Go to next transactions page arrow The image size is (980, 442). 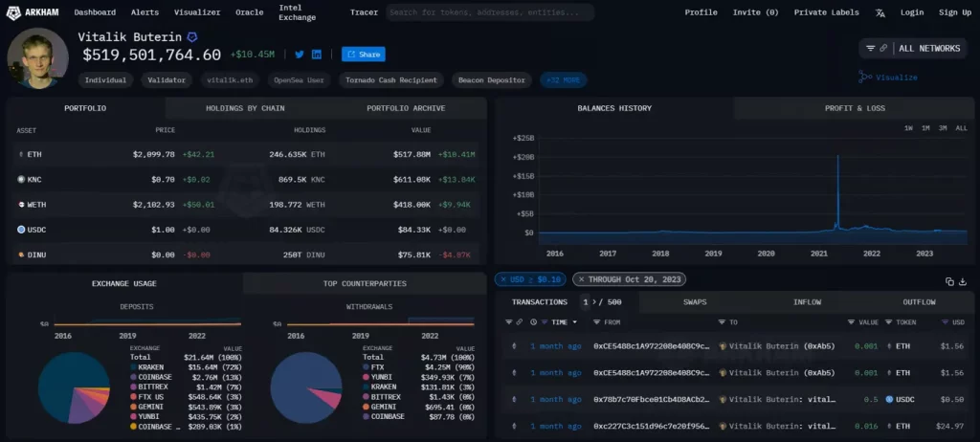[x=594, y=302]
